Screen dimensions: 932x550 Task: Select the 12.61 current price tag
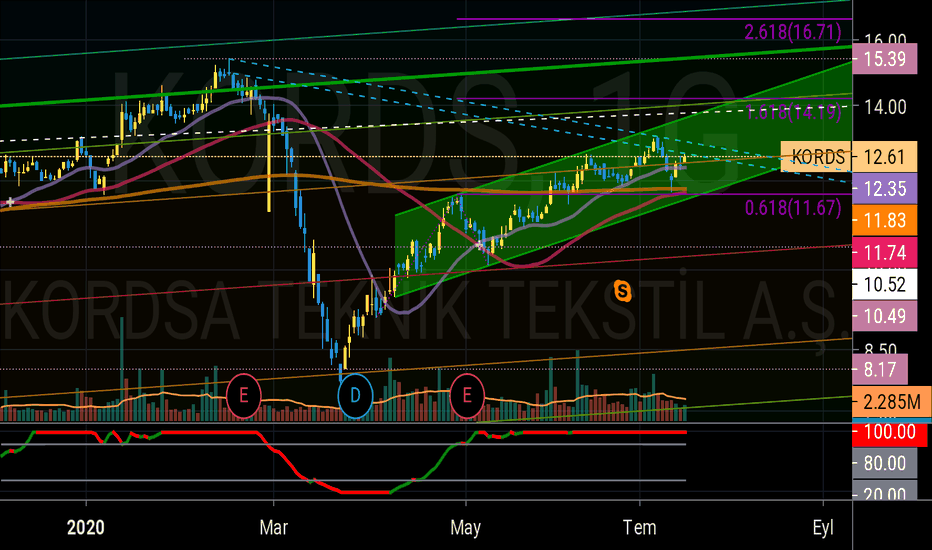pos(884,157)
